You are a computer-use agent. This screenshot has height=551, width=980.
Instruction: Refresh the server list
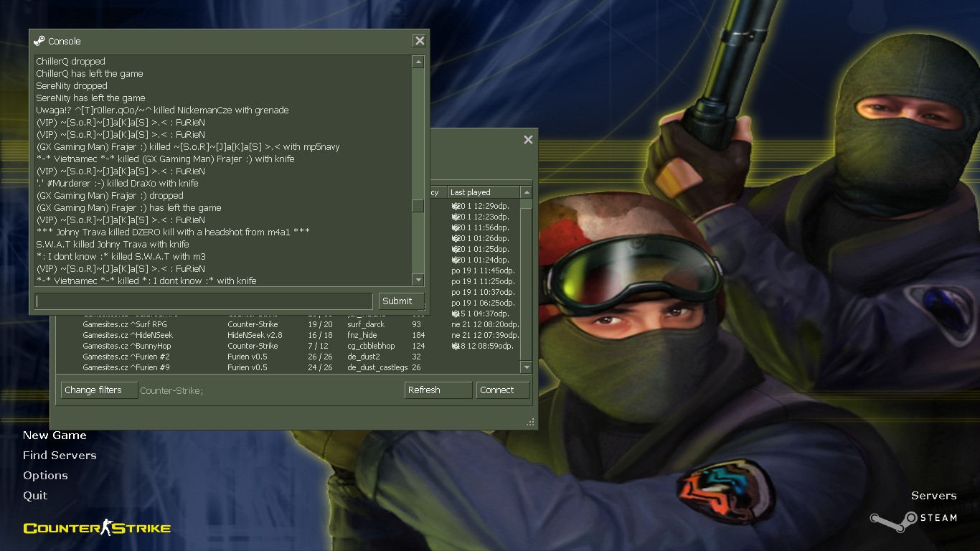pos(438,390)
